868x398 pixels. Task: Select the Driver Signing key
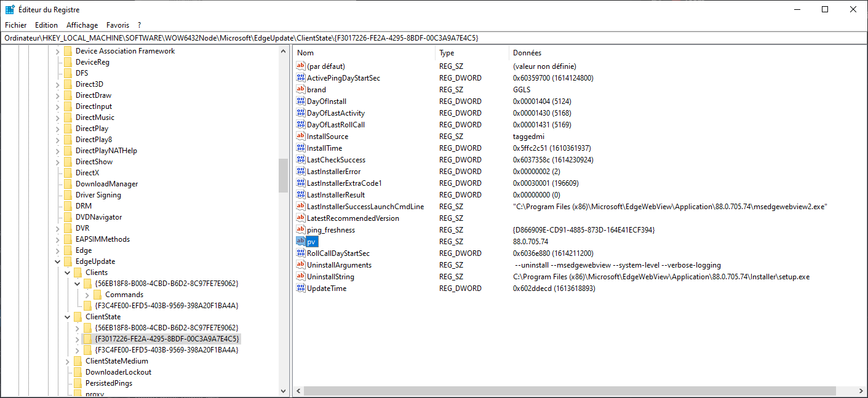98,195
